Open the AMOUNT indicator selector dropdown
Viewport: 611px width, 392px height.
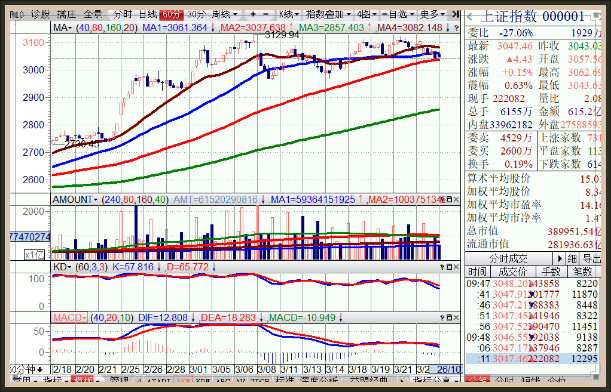click(75, 200)
